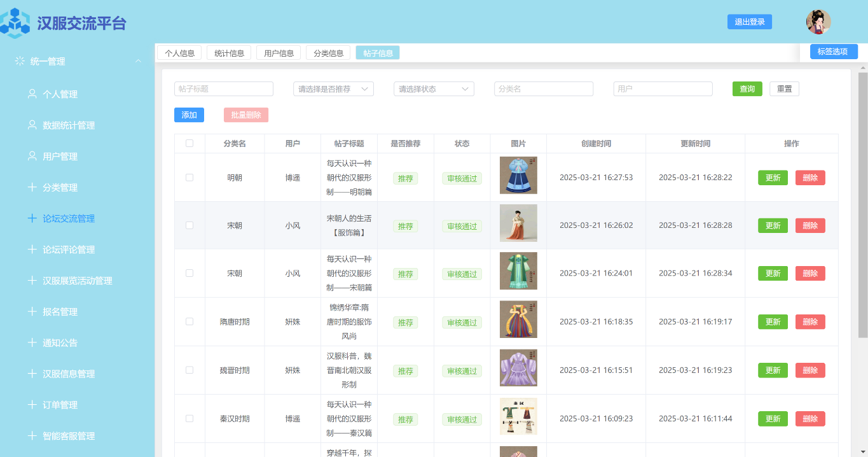The image size is (868, 457).
Task: Open thumbnail image of 明朝 post
Action: tap(518, 175)
